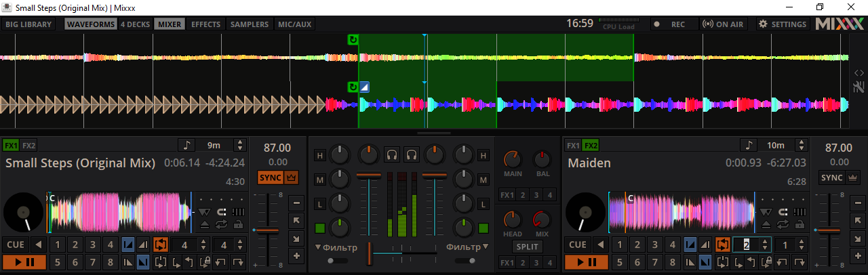The height and width of the screenshot is (275, 868).
Task: Click SYNC on Small Steps deck
Action: tap(270, 177)
